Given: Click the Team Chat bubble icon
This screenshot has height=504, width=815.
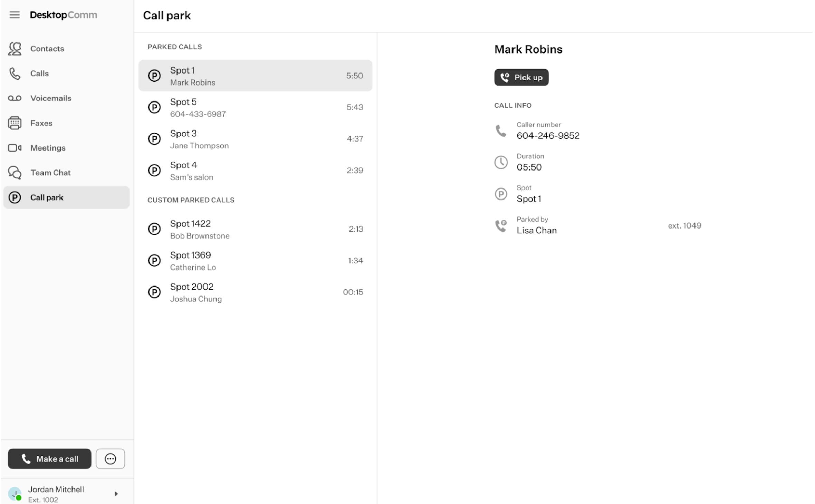Looking at the screenshot, I should point(15,173).
